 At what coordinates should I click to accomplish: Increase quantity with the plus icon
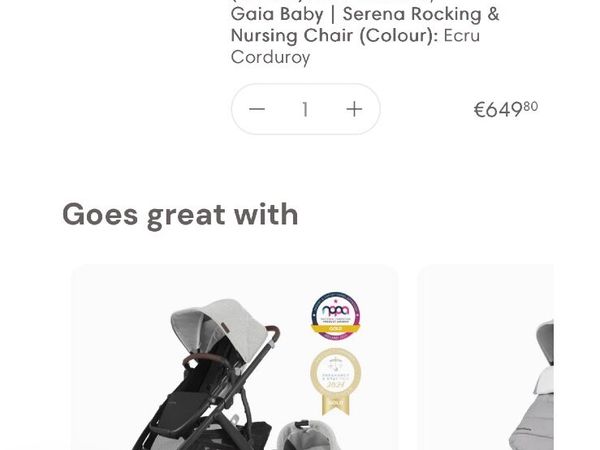354,109
